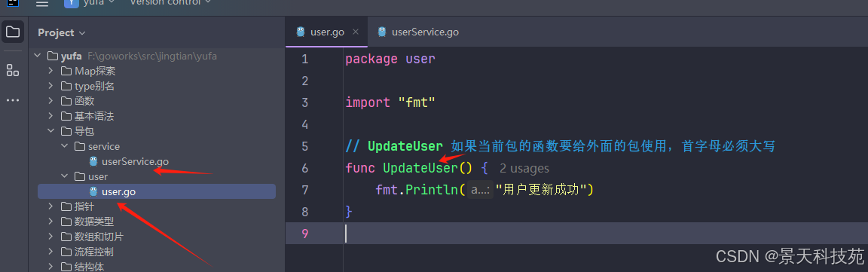Expand the 函数 folder

(50, 101)
